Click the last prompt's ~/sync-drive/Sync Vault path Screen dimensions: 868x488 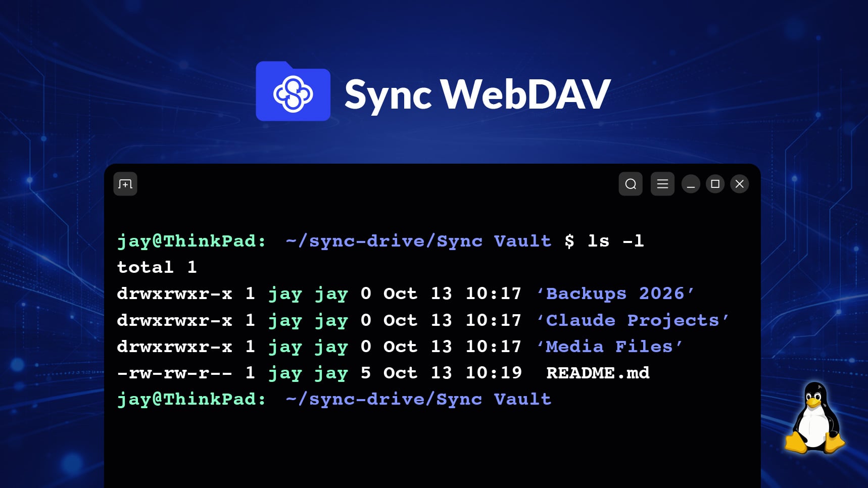point(418,399)
